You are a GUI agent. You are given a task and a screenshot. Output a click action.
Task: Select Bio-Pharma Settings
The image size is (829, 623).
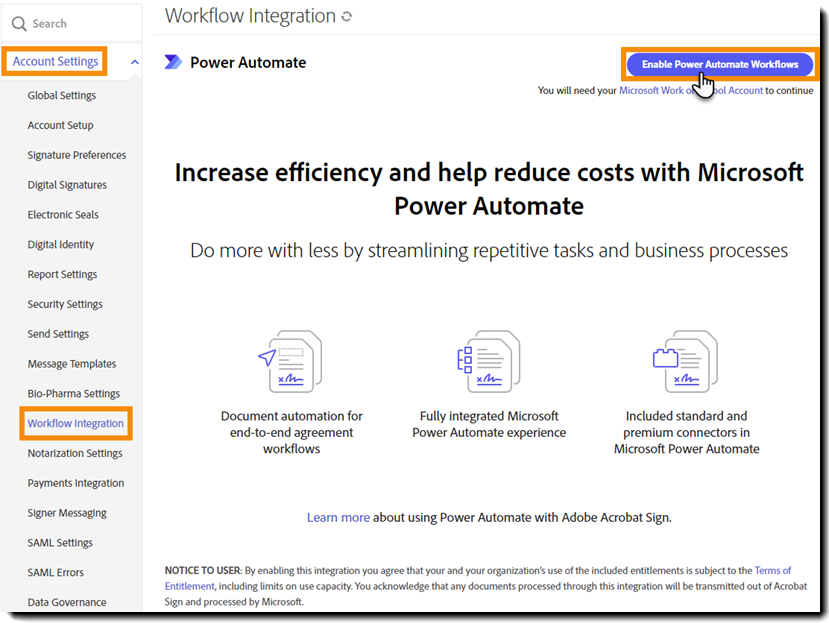point(72,393)
